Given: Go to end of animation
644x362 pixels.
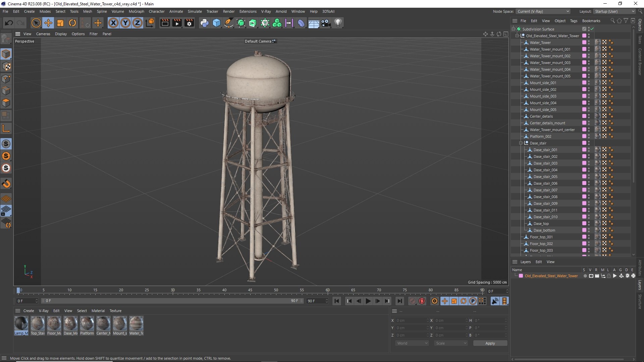Looking at the screenshot, I should tap(399, 301).
